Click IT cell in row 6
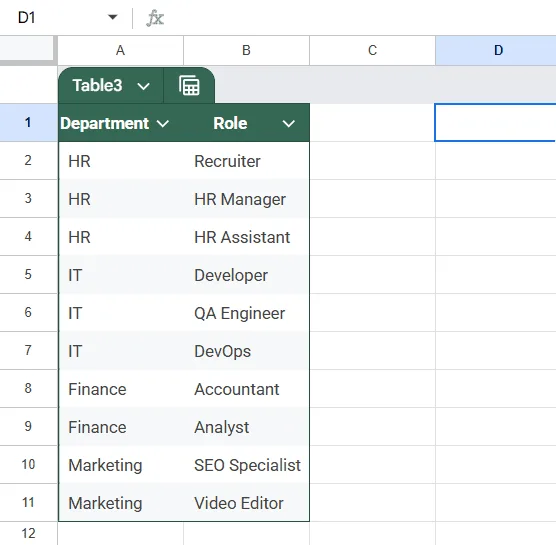 coord(121,313)
